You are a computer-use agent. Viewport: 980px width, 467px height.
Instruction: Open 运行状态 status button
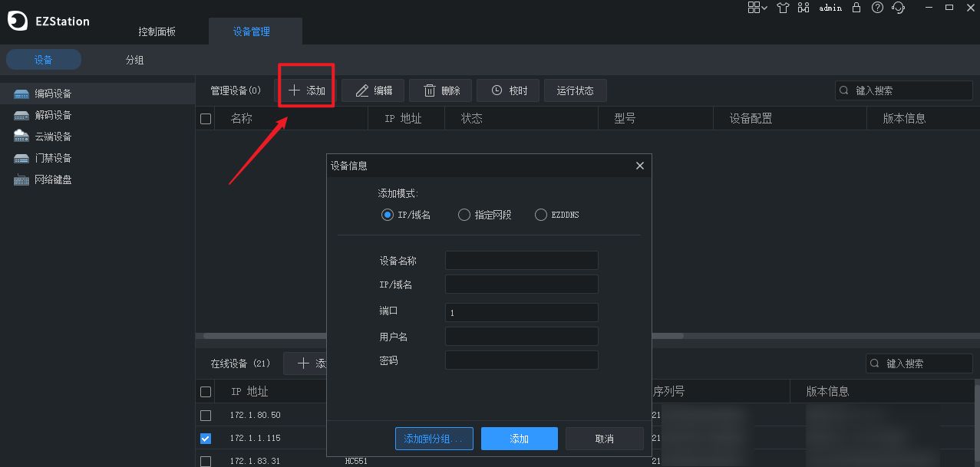(575, 90)
